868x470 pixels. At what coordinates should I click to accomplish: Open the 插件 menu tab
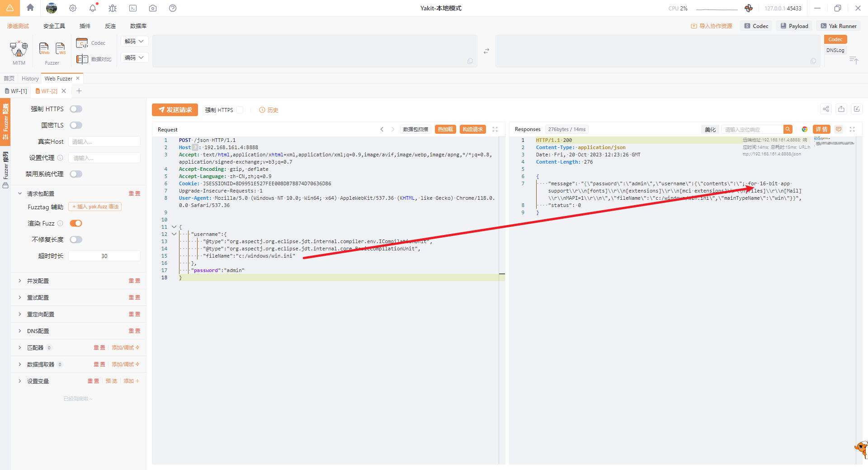pyautogui.click(x=85, y=26)
